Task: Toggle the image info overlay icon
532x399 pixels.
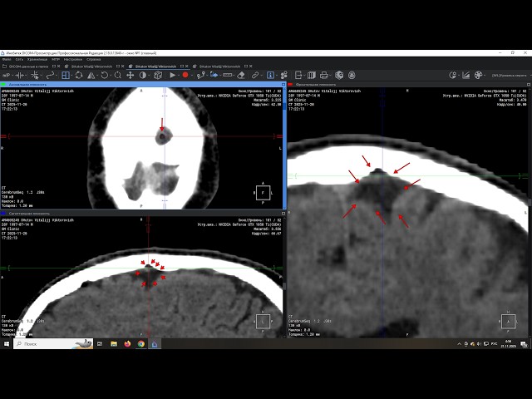Action: tap(270, 76)
